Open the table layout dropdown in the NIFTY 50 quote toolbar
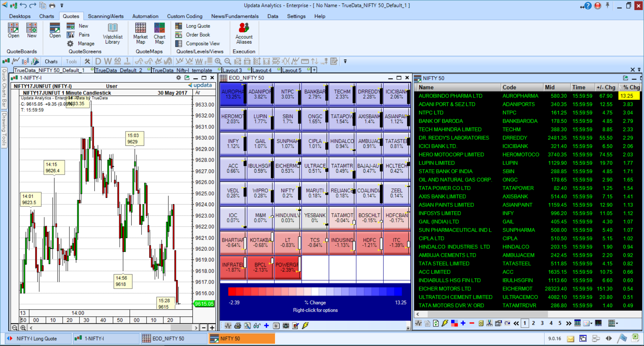644x346 pixels. coord(613,323)
